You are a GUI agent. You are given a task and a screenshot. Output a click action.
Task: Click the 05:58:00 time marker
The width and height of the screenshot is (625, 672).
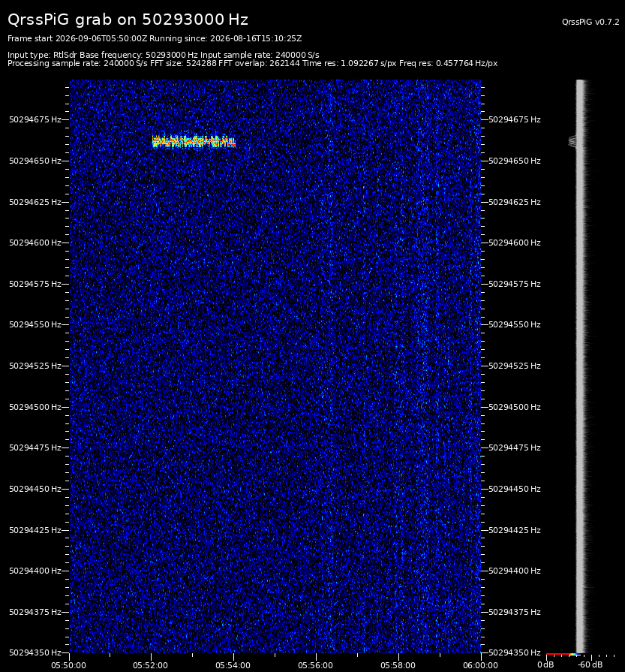click(398, 665)
